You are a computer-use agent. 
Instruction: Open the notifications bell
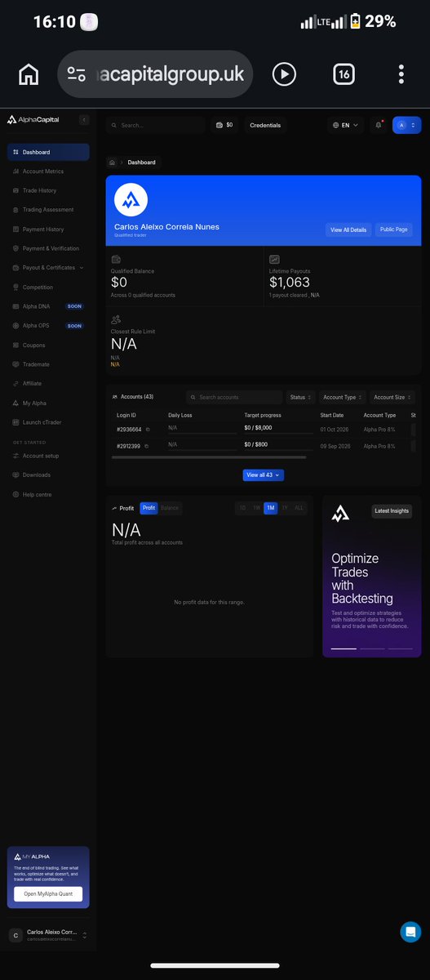click(x=379, y=125)
